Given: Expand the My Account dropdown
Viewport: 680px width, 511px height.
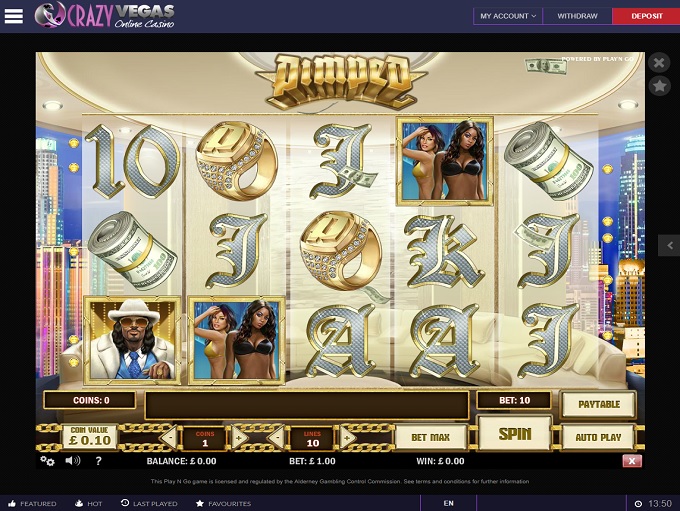Looking at the screenshot, I should pyautogui.click(x=508, y=16).
